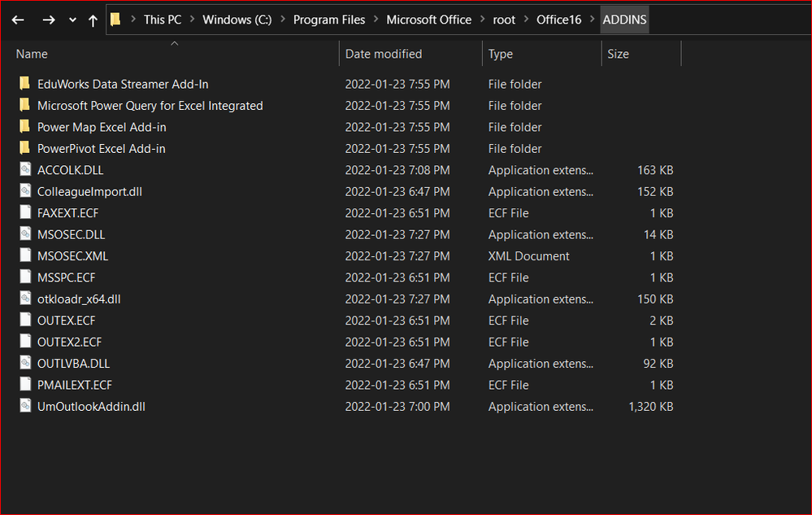Select ColleagueImport.dll file icon
Image resolution: width=812 pixels, height=515 pixels.
25,190
